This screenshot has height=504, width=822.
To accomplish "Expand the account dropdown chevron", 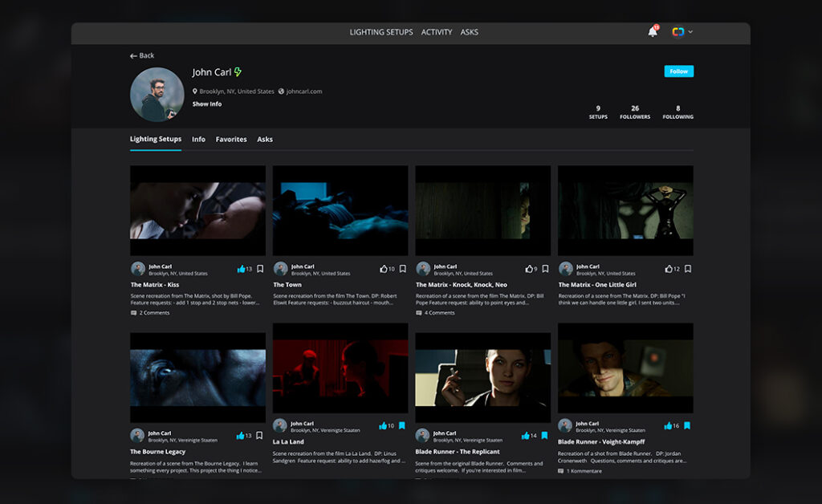I will click(690, 32).
